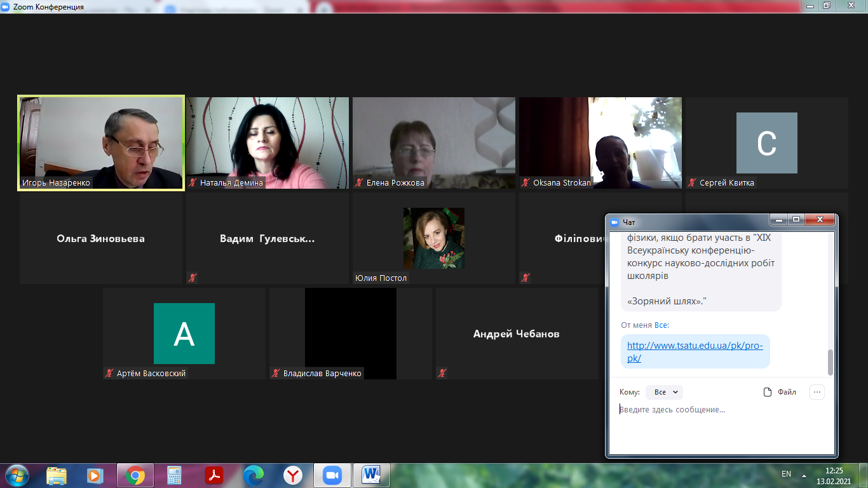The width and height of the screenshot is (868, 488).
Task: Click Артём Васковский's avatar with letter A
Action: tap(184, 334)
